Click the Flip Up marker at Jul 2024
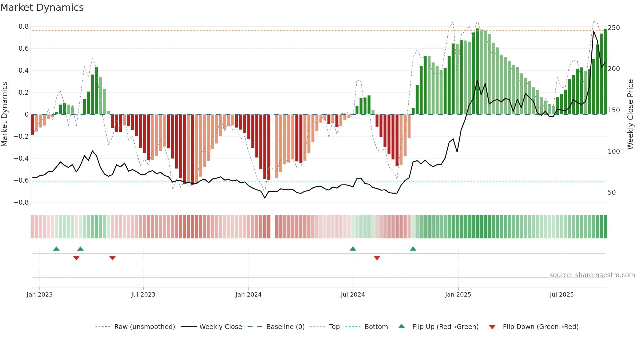Image resolution: width=644 pixels, height=362 pixels. pyautogui.click(x=353, y=249)
